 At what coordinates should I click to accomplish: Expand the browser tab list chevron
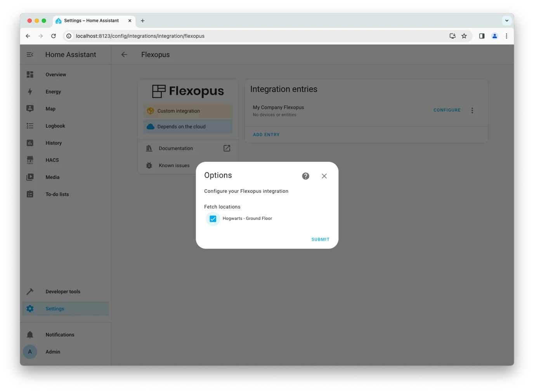(x=506, y=21)
